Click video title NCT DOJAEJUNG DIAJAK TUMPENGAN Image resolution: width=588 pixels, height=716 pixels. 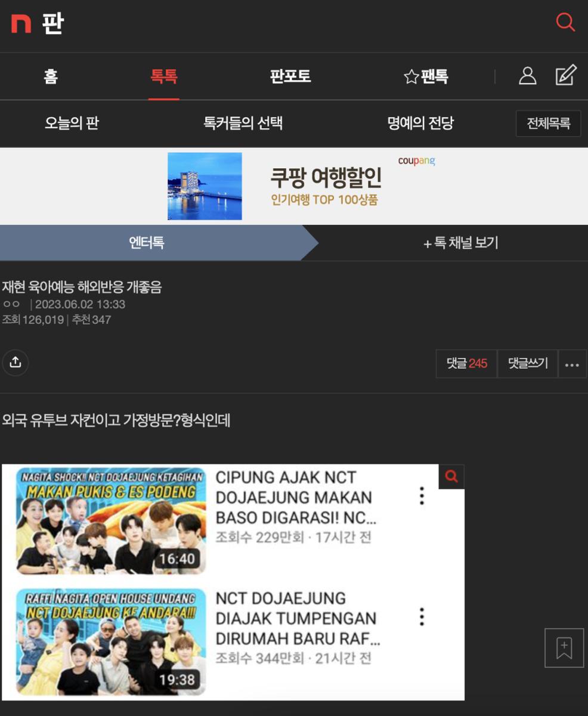298,618
